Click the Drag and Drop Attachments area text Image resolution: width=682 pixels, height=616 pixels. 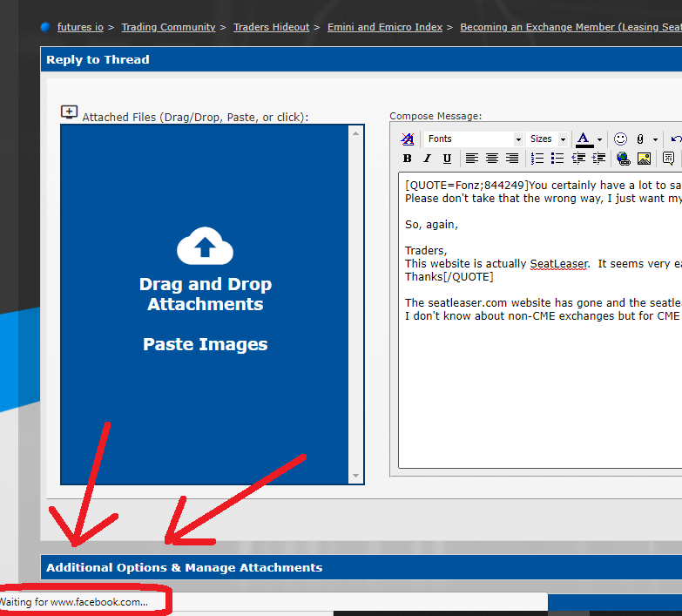(206, 294)
